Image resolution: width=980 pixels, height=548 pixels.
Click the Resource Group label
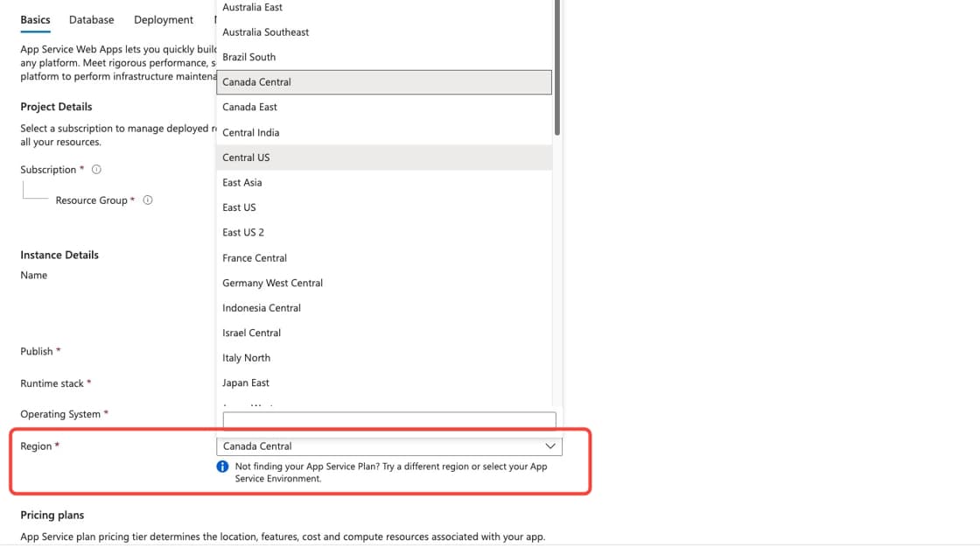91,200
